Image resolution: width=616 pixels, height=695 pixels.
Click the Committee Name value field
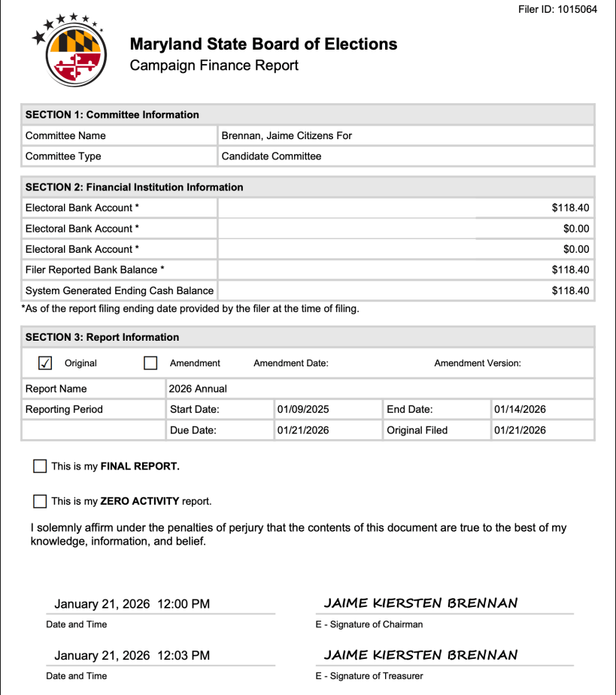pos(406,136)
